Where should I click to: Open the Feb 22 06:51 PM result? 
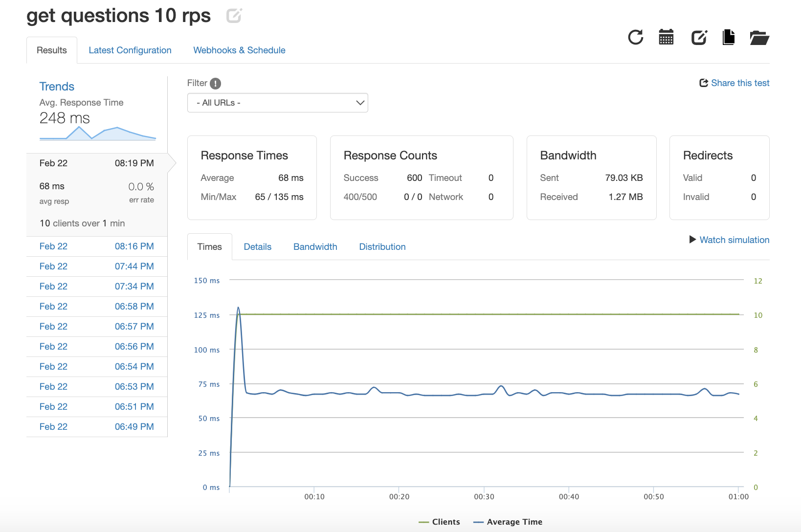[x=97, y=407]
